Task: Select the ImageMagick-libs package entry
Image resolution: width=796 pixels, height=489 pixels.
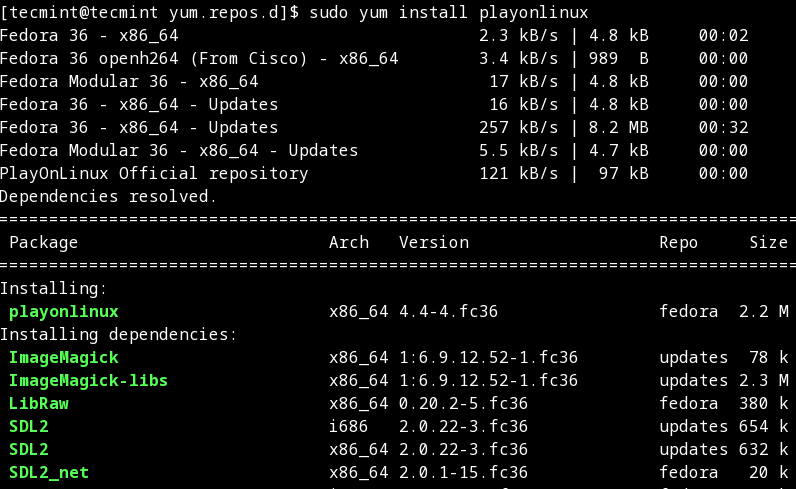Action: coord(88,380)
